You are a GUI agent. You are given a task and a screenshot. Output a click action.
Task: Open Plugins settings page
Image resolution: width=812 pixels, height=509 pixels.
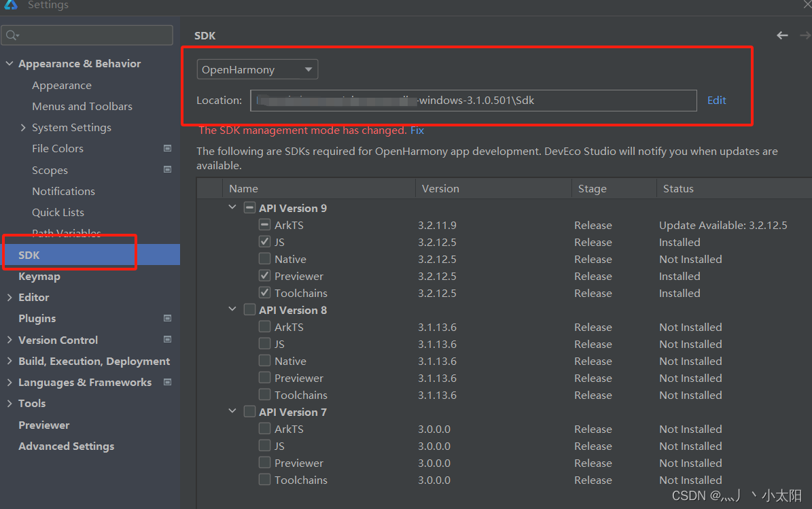pos(37,319)
